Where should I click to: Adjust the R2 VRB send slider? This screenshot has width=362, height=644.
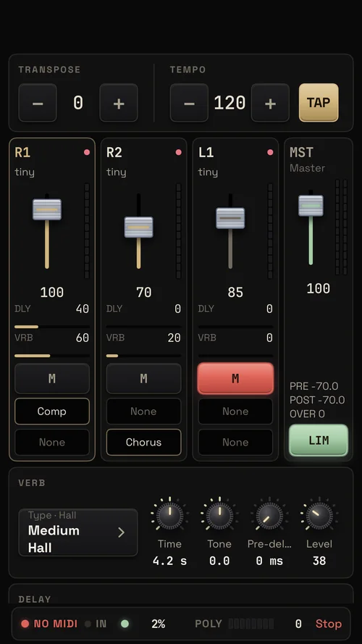pos(143,356)
